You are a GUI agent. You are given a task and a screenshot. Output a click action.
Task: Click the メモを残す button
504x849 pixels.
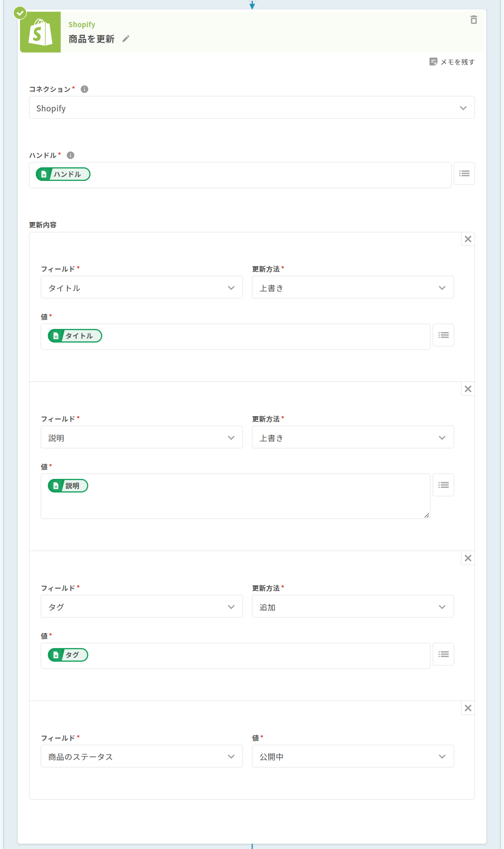point(452,62)
